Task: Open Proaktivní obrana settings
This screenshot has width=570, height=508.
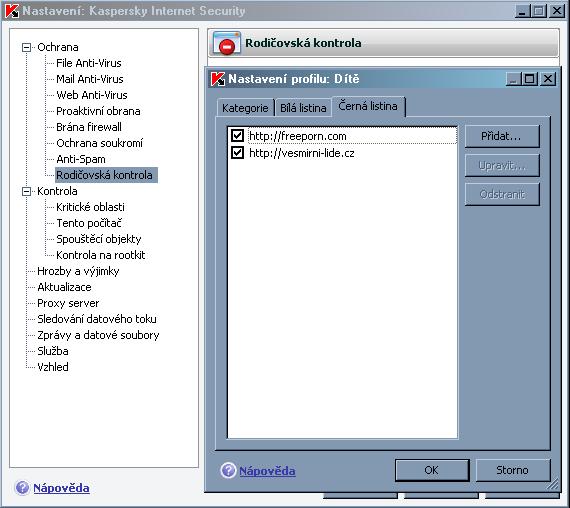Action: point(98,111)
